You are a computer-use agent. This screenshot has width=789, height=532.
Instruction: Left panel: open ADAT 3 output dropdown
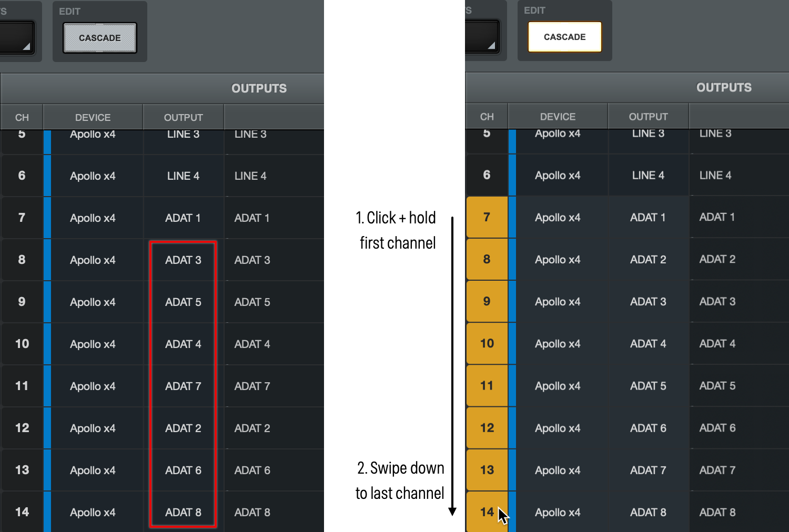tap(184, 260)
